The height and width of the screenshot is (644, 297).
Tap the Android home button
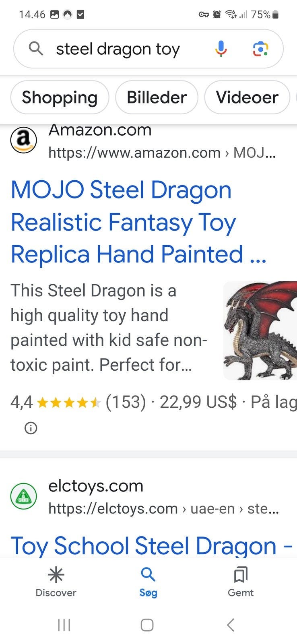click(147, 625)
